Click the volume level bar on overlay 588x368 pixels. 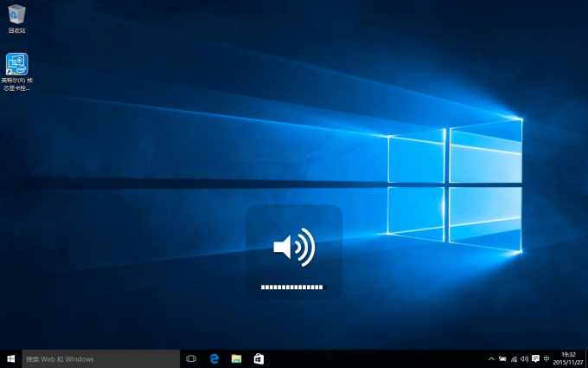coord(294,287)
